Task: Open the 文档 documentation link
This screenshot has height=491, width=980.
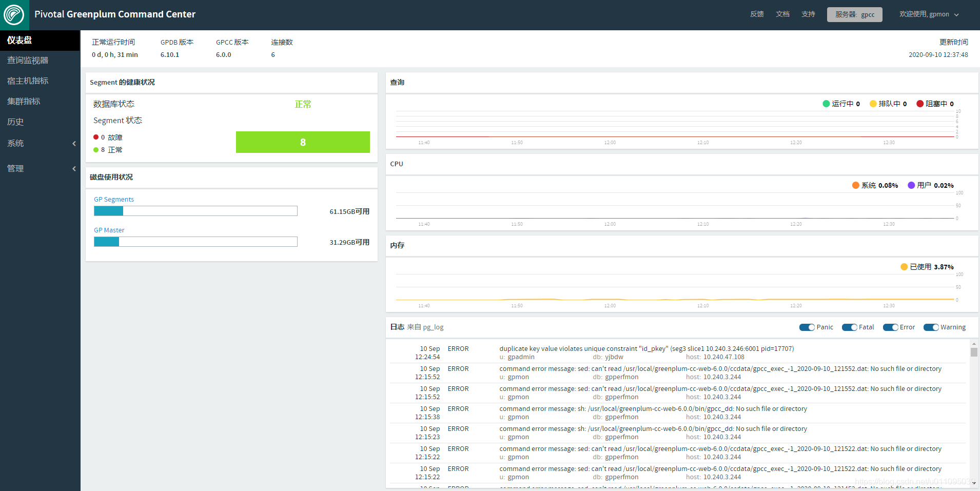Action: point(782,14)
